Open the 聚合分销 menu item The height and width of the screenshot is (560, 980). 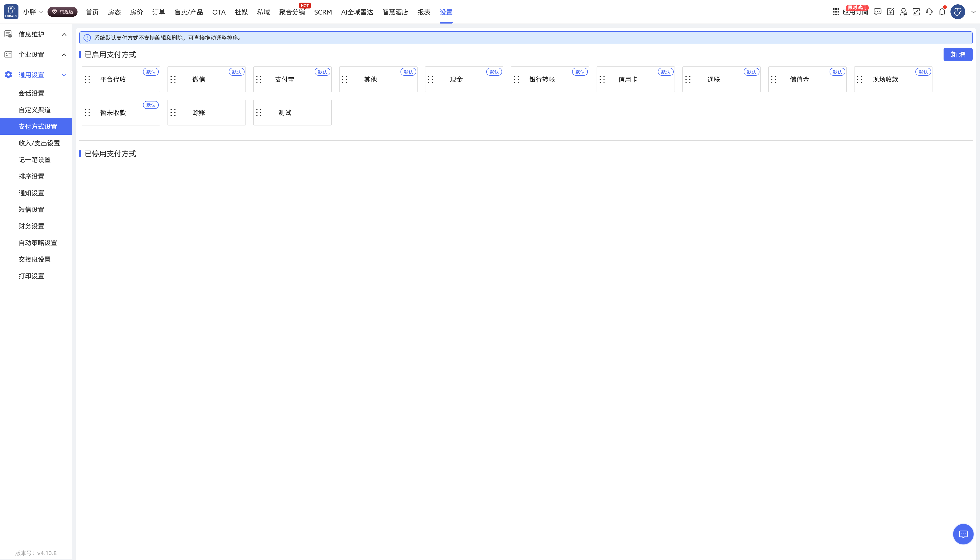292,12
